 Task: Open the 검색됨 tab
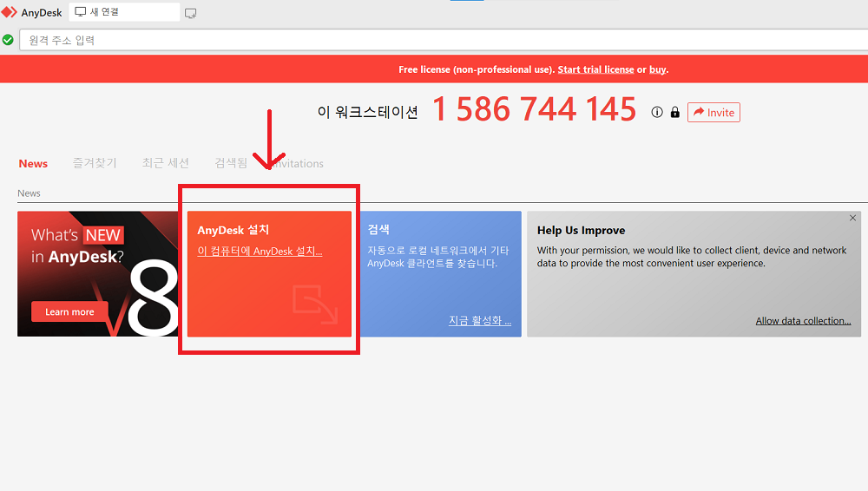(231, 163)
